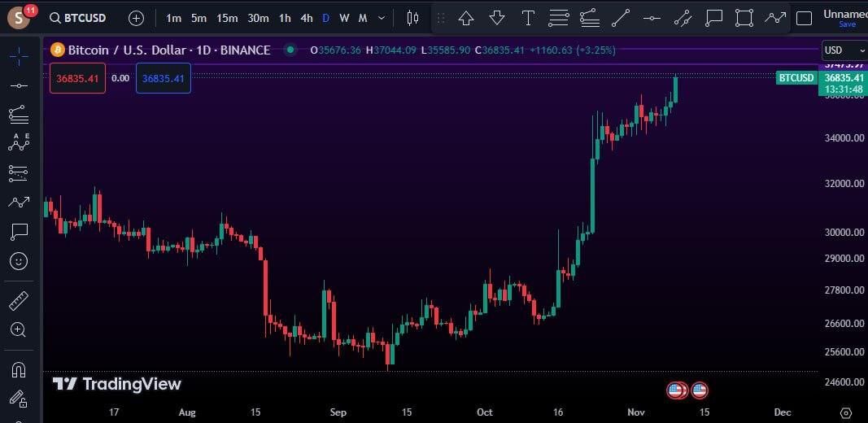Open the candlestick chart type selector

click(412, 18)
